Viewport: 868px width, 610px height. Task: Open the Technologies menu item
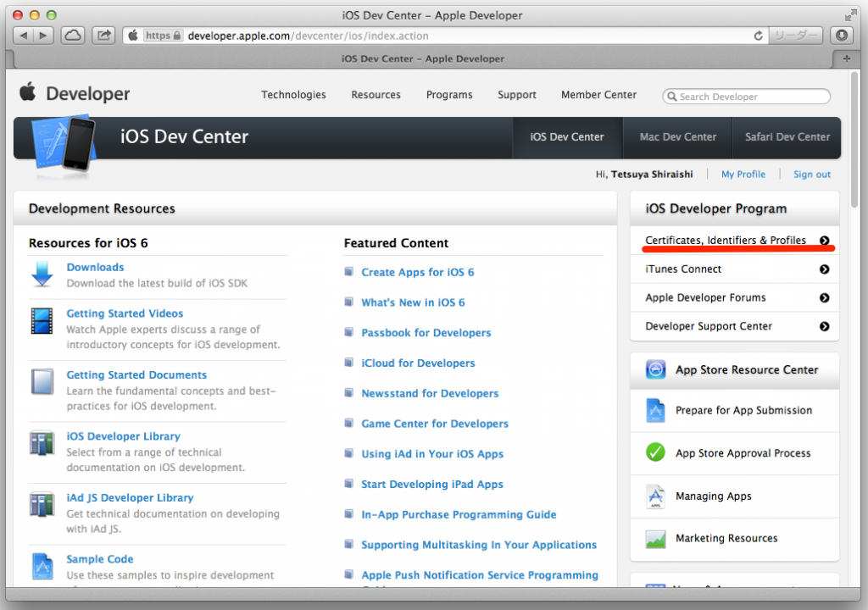[x=293, y=95]
